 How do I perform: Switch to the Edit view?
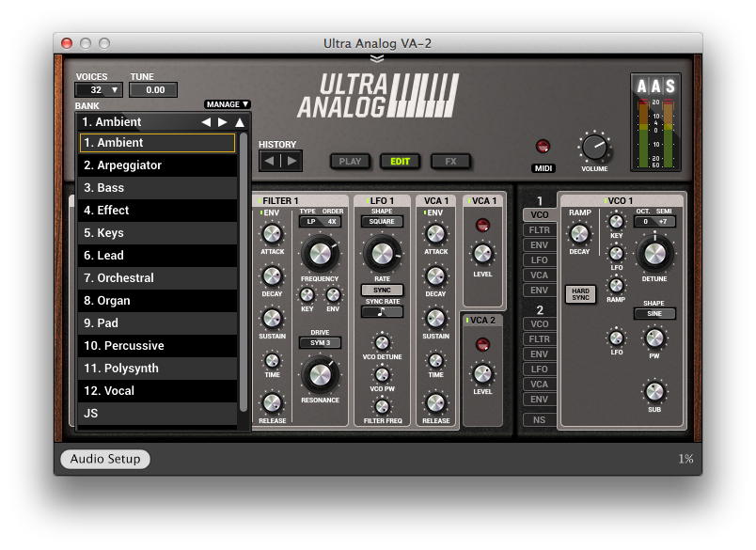coord(400,162)
